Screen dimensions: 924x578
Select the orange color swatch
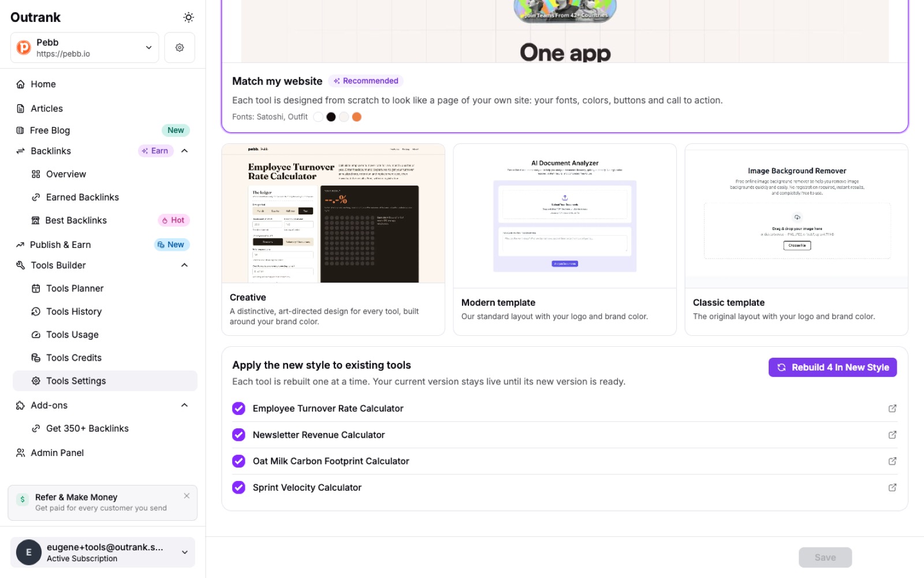357,117
